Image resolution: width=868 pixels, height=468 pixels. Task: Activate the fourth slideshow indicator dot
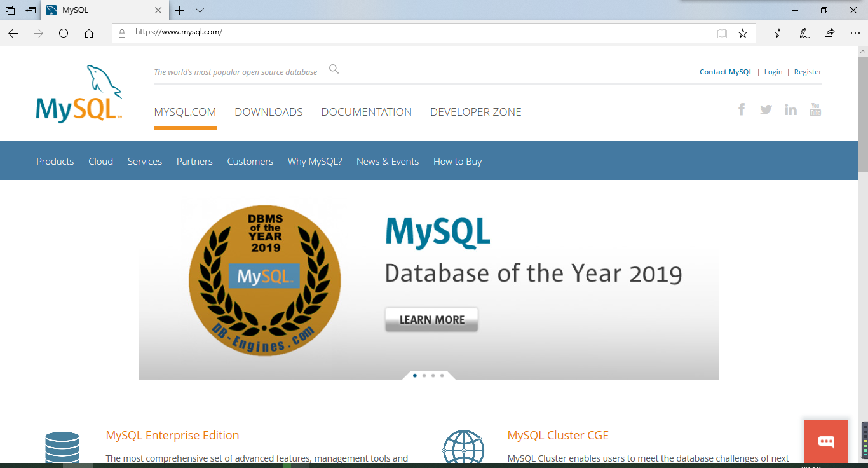pos(442,375)
